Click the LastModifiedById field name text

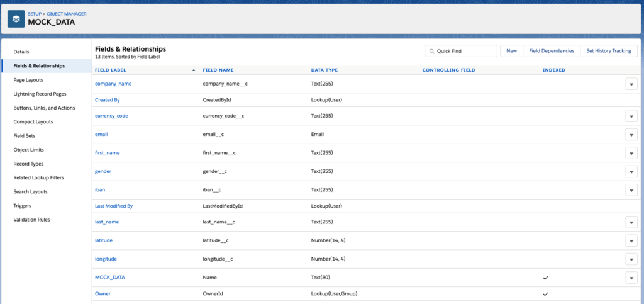223,206
